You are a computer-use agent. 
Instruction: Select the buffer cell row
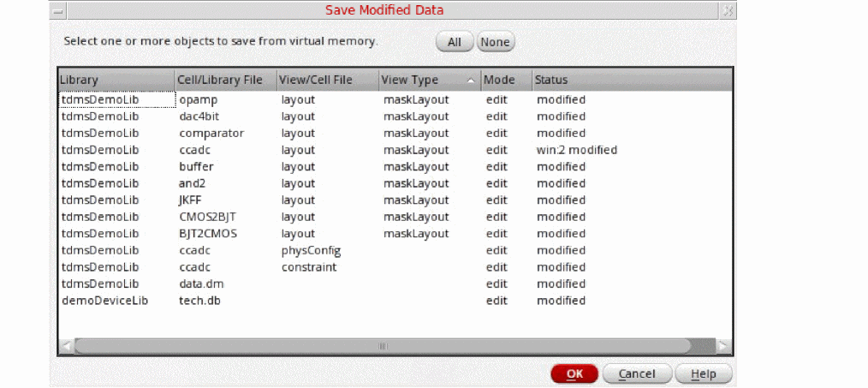(x=395, y=167)
